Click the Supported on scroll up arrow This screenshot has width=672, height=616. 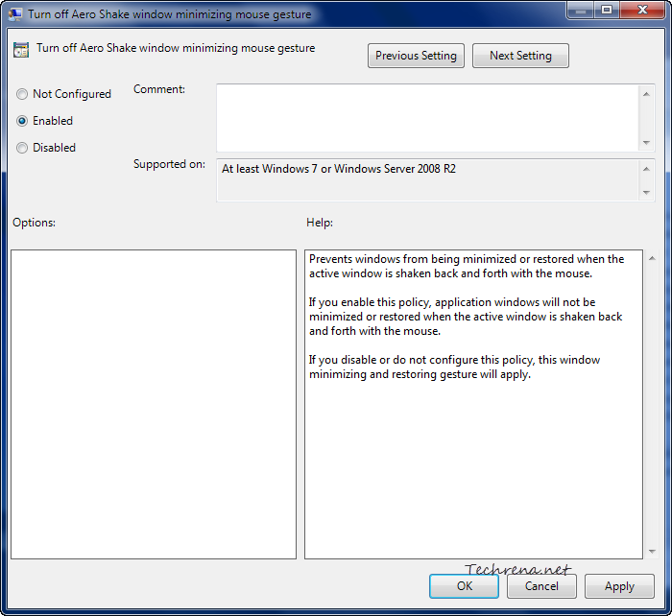(646, 169)
